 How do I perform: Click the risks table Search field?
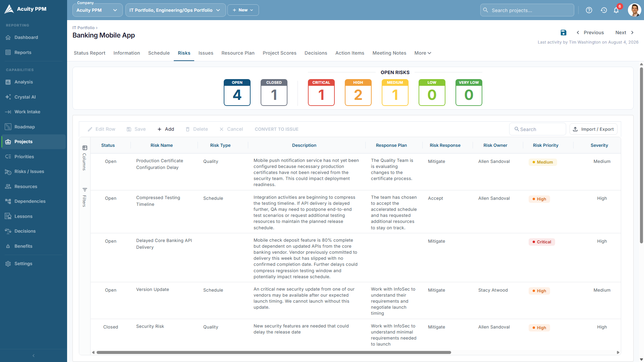tap(538, 129)
